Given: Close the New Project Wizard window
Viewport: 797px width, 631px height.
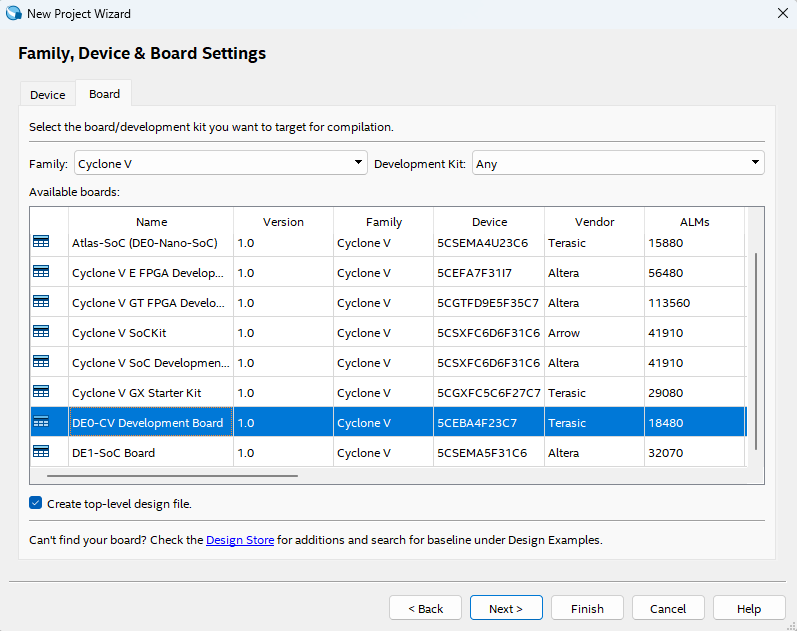Looking at the screenshot, I should point(783,13).
